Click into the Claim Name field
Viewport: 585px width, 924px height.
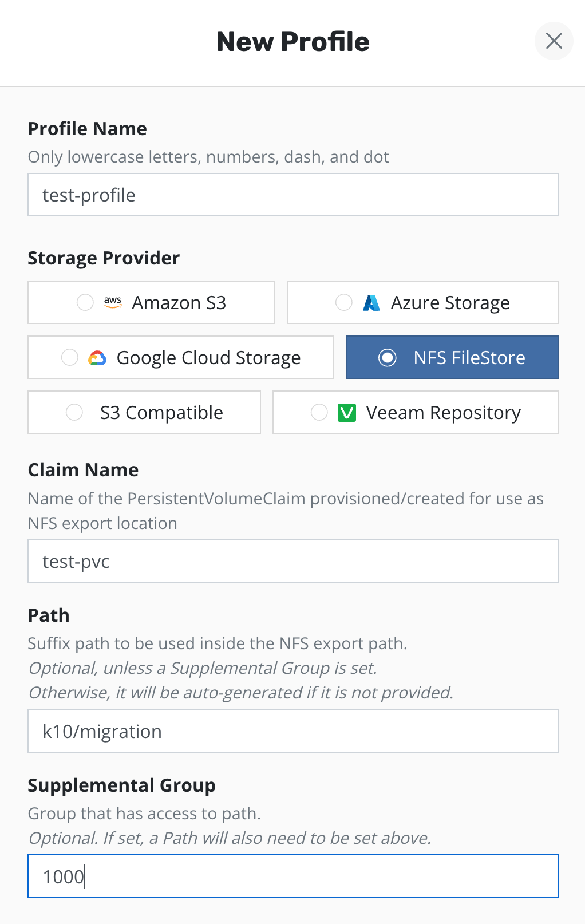(293, 562)
